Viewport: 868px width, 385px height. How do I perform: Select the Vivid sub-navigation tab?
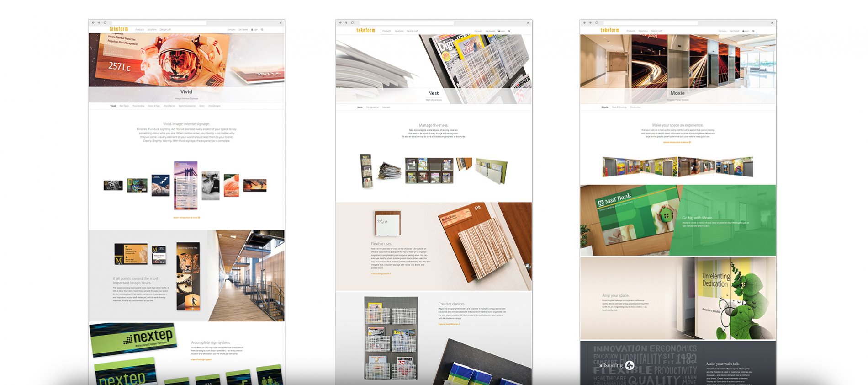[x=113, y=106]
